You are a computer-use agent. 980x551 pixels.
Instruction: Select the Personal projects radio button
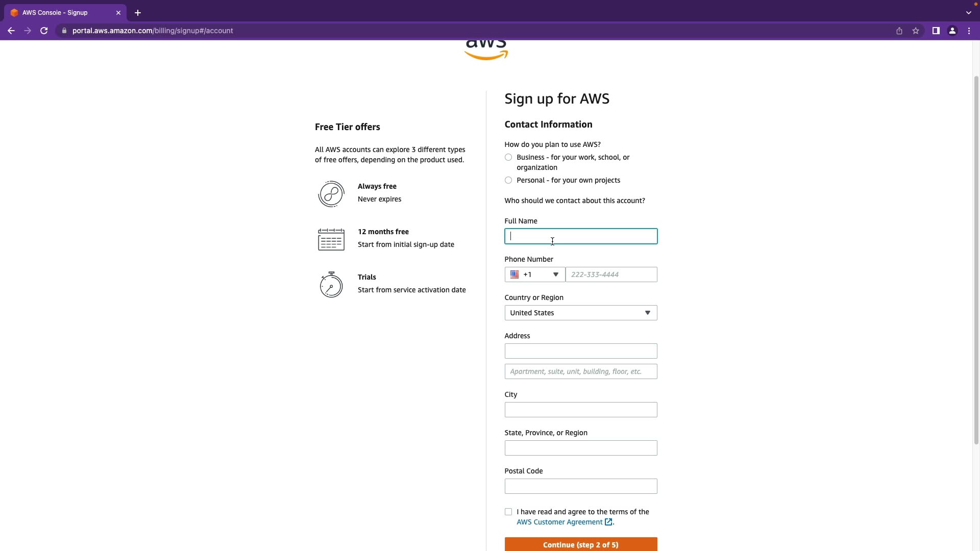(x=508, y=180)
